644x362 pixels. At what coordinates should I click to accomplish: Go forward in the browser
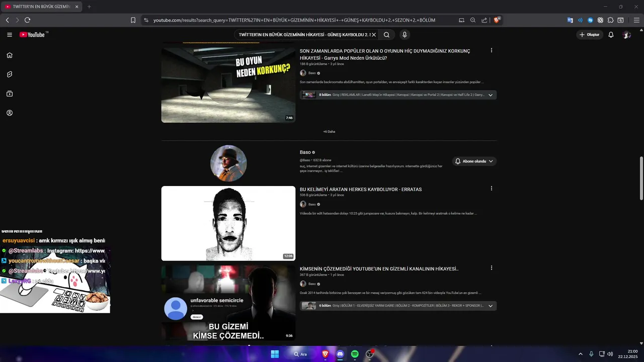point(17,20)
